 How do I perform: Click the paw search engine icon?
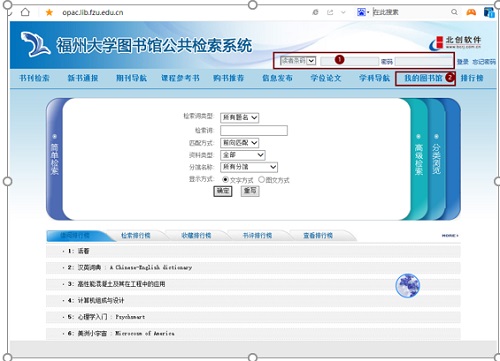(x=361, y=12)
